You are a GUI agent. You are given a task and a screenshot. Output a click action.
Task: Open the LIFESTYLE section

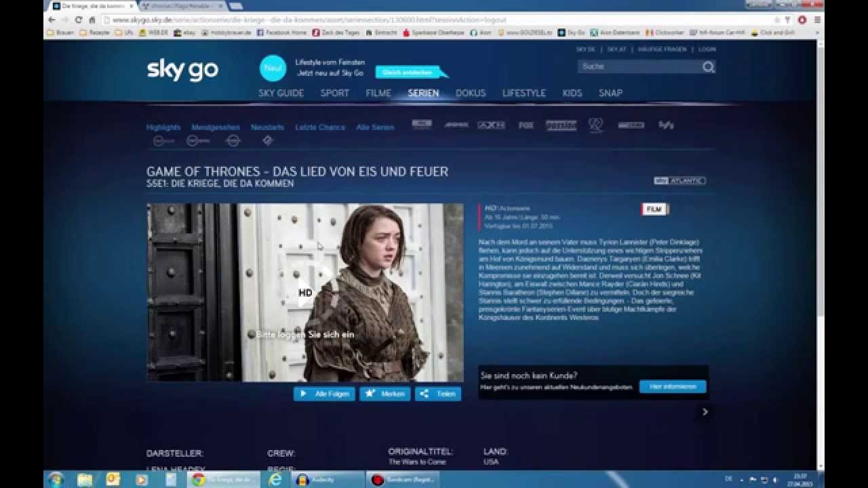(x=524, y=94)
